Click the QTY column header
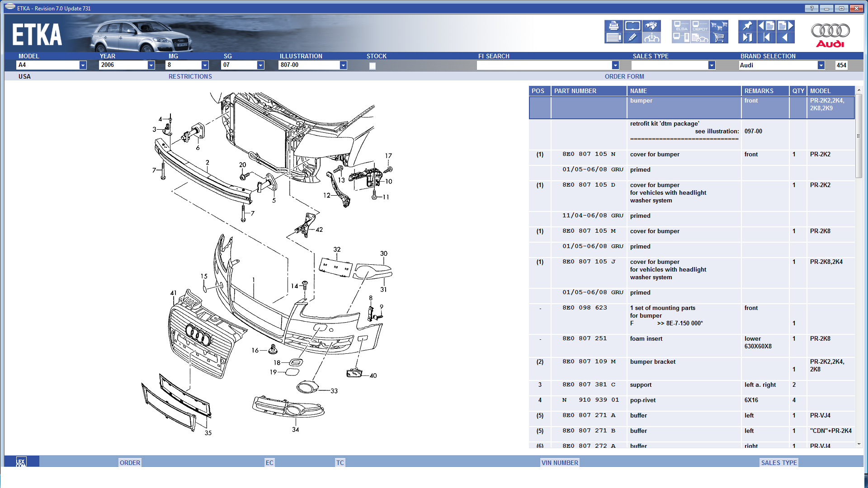Image resolution: width=868 pixels, height=488 pixels. [798, 91]
